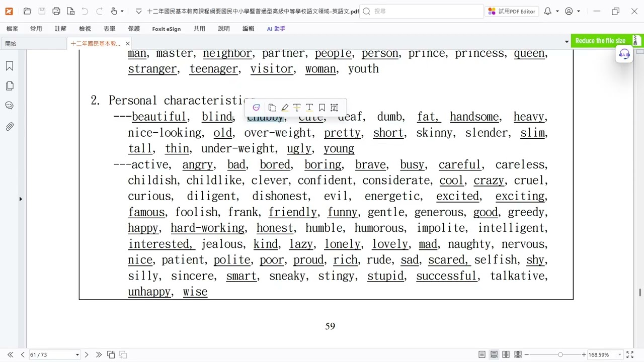Open the 168.59% zoom level dropdown
The image size is (644, 362).
(x=620, y=354)
